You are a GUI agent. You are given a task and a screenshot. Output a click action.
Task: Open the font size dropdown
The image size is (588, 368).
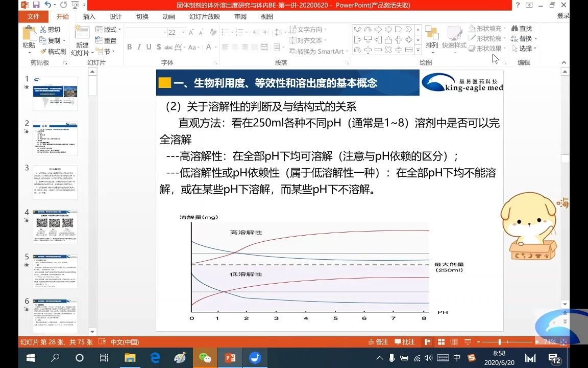click(x=182, y=32)
